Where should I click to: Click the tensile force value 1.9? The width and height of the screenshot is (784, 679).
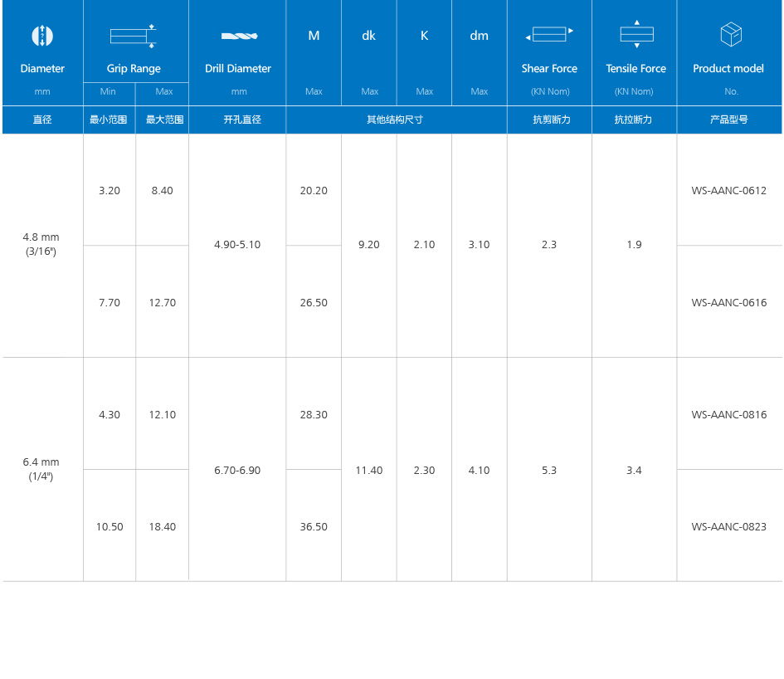634,245
